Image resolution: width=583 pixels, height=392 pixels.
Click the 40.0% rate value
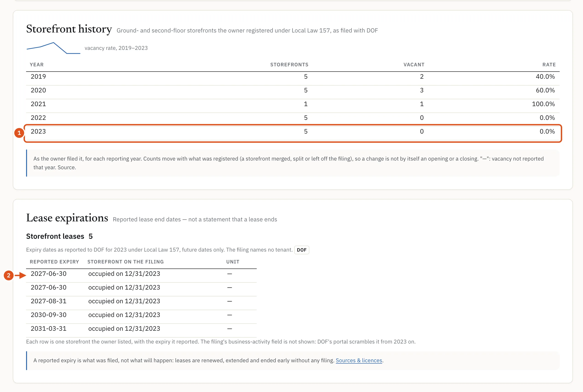[545, 76]
